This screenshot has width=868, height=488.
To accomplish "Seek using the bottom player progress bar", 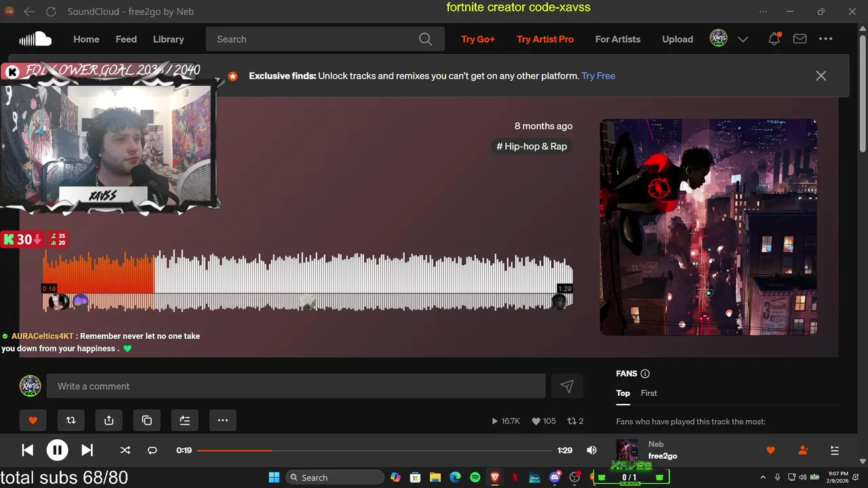I will pos(375,450).
